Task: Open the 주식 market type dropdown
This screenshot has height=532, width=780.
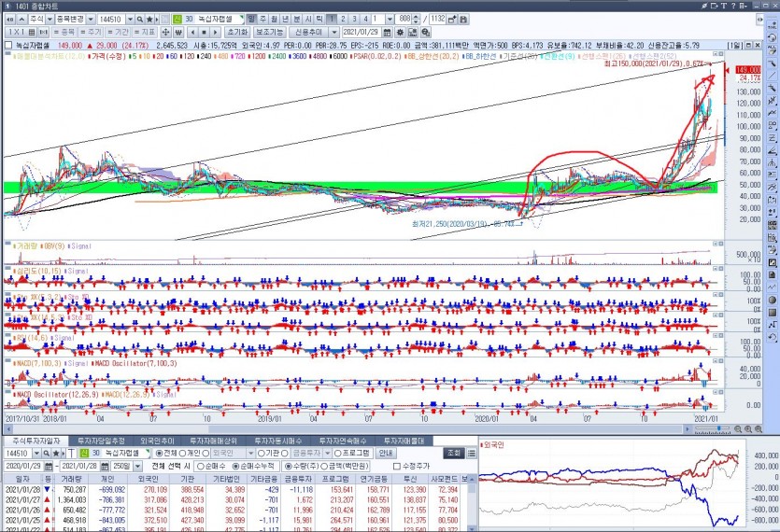Action: point(37,19)
